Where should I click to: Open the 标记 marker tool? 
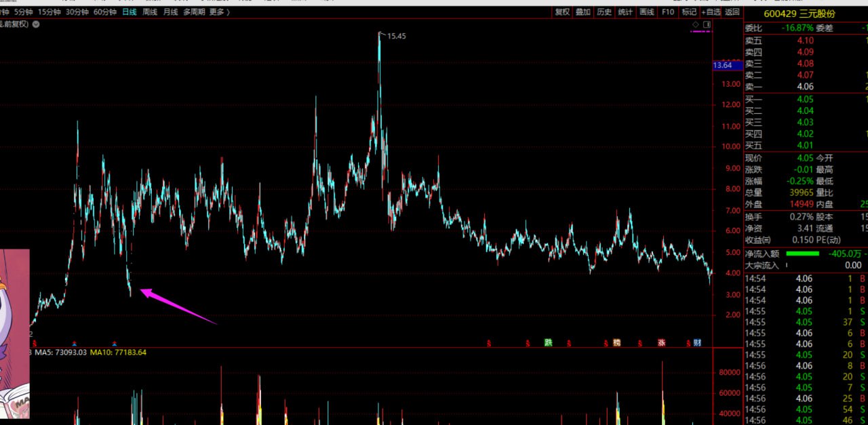689,12
